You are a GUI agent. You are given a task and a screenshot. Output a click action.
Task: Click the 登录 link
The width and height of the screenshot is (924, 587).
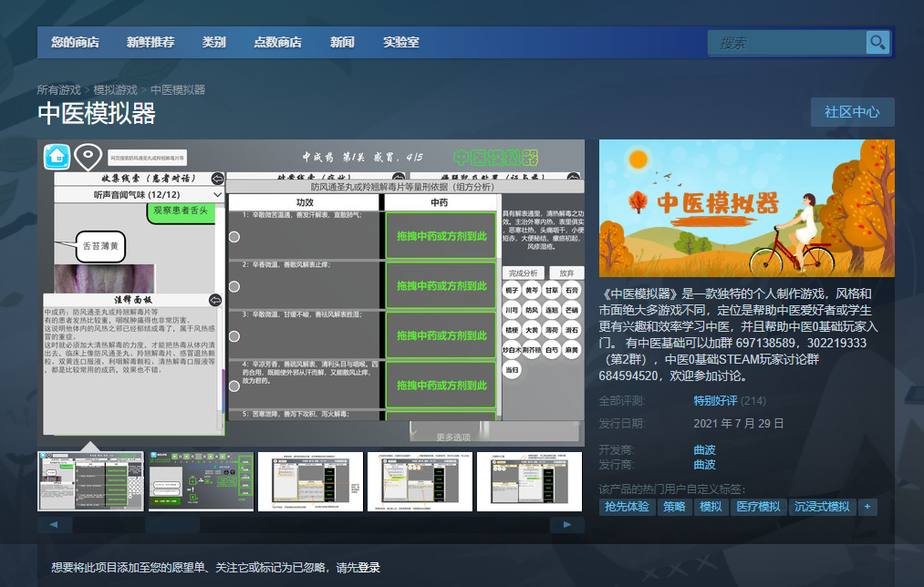tap(369, 568)
